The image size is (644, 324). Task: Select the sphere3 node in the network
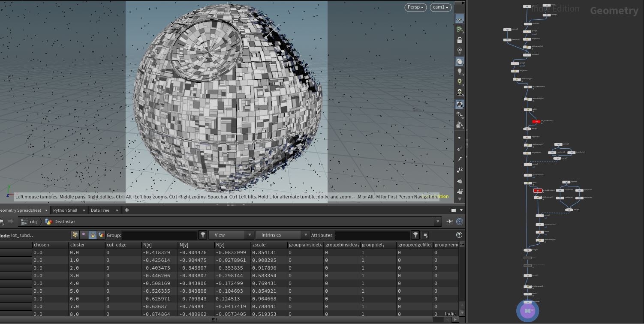(x=558, y=144)
